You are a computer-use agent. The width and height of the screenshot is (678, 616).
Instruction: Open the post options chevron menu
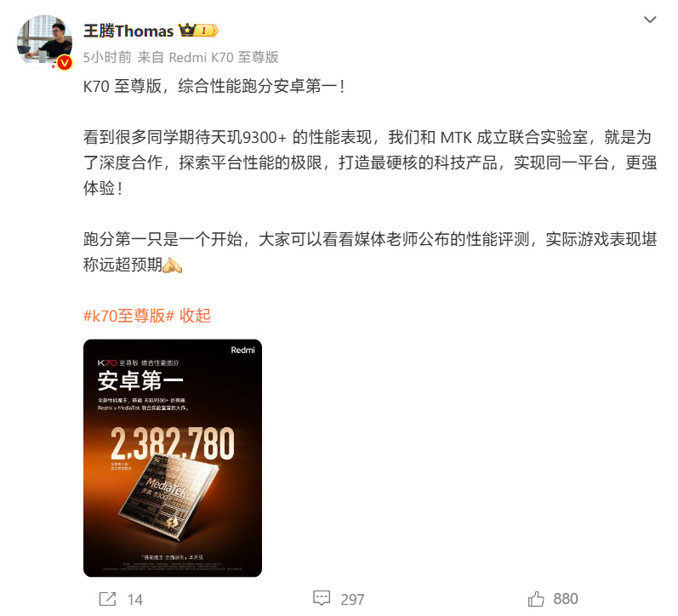[649, 20]
